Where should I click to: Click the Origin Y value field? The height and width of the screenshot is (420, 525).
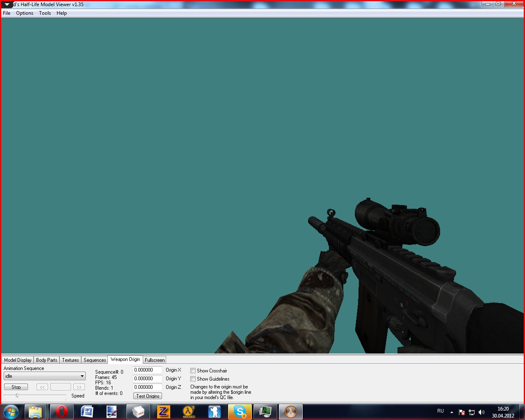tap(148, 379)
